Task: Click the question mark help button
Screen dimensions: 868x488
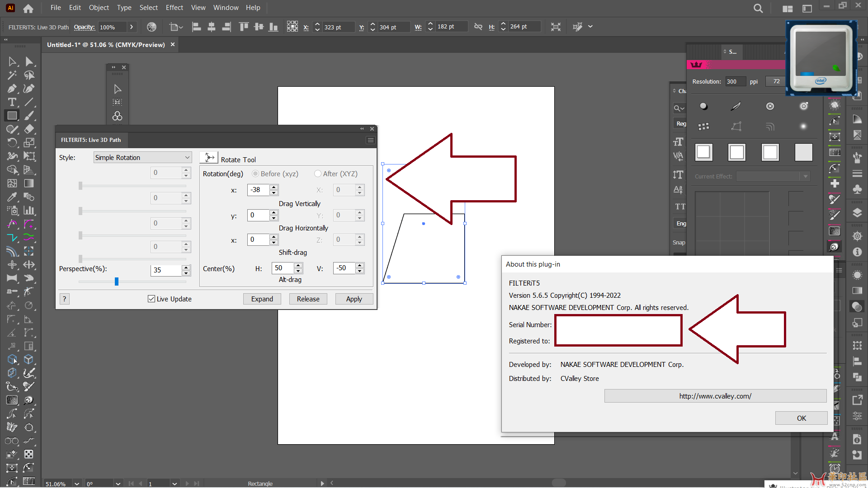Action: click(65, 299)
